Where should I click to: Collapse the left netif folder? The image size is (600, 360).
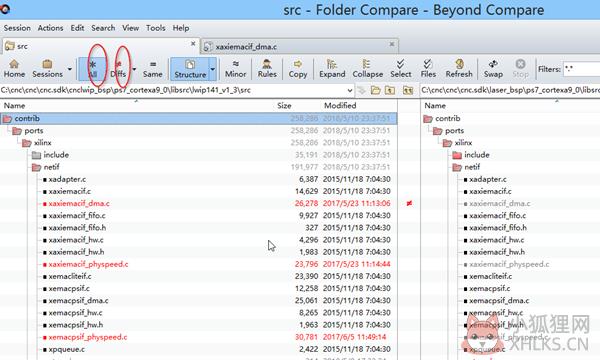(x=36, y=167)
